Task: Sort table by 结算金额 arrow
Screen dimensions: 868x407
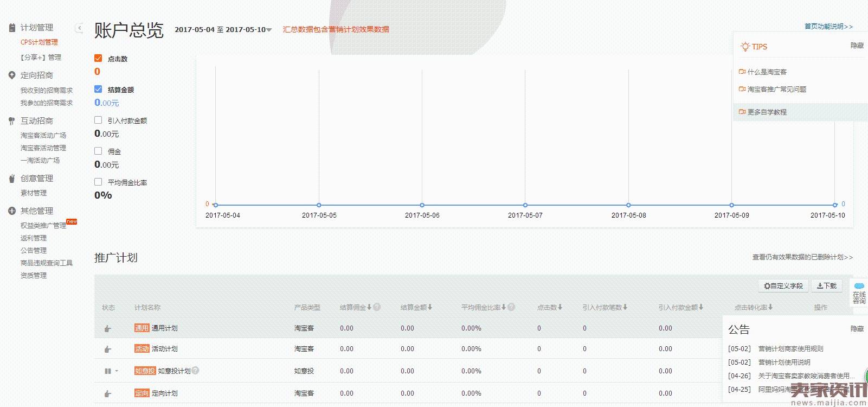Action: click(x=430, y=307)
